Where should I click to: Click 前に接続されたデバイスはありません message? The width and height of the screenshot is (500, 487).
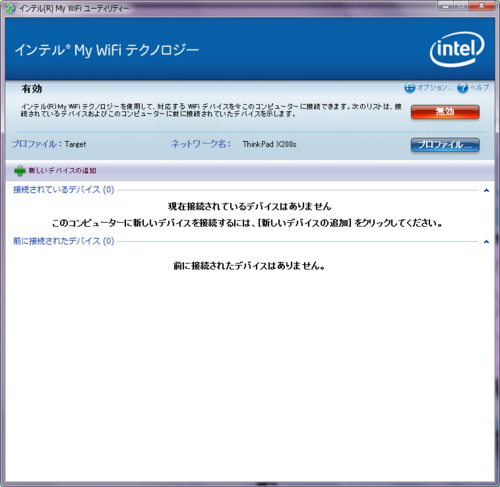(249, 266)
